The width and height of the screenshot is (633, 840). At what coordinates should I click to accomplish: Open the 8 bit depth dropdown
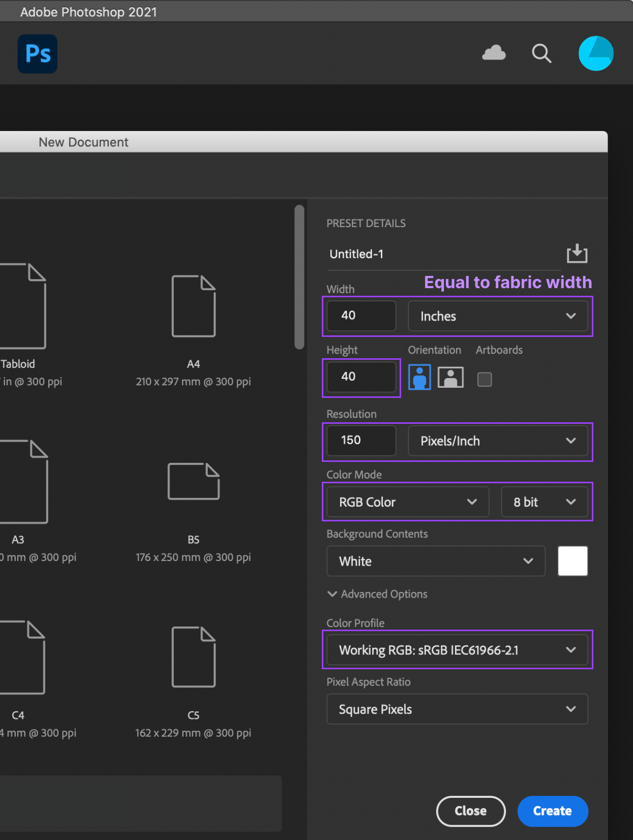544,502
